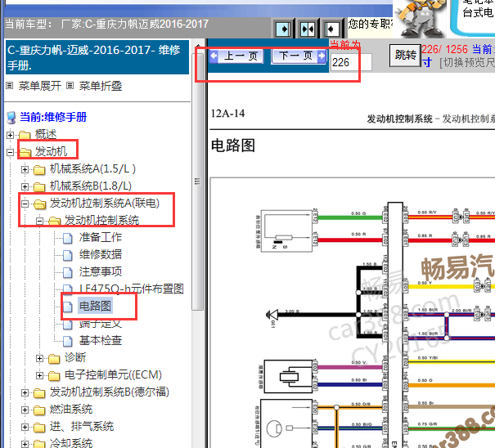This screenshot has width=495, height=448.
Task: Expand the 概述 folder node
Action: [x=10, y=135]
